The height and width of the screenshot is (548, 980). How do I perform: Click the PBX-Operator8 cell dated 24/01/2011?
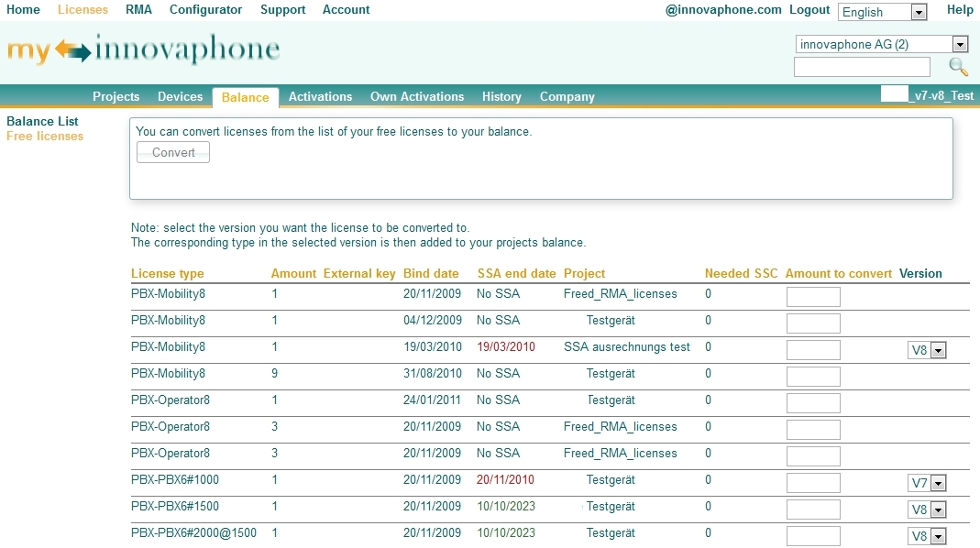170,400
